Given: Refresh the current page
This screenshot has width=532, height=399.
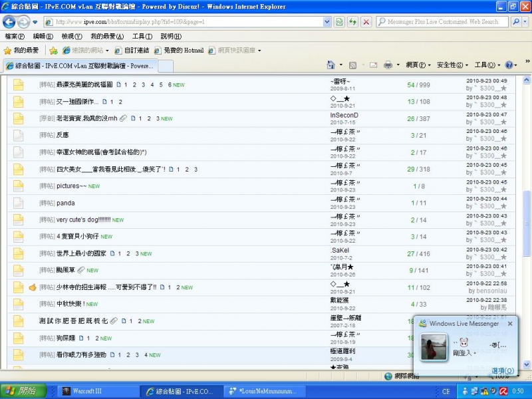Looking at the screenshot, I should [x=352, y=21].
